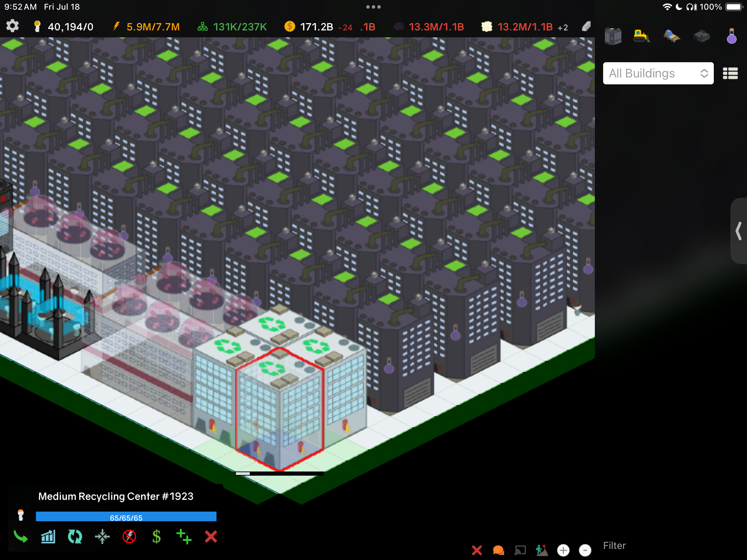Tap the population colonist icon

coord(37,27)
